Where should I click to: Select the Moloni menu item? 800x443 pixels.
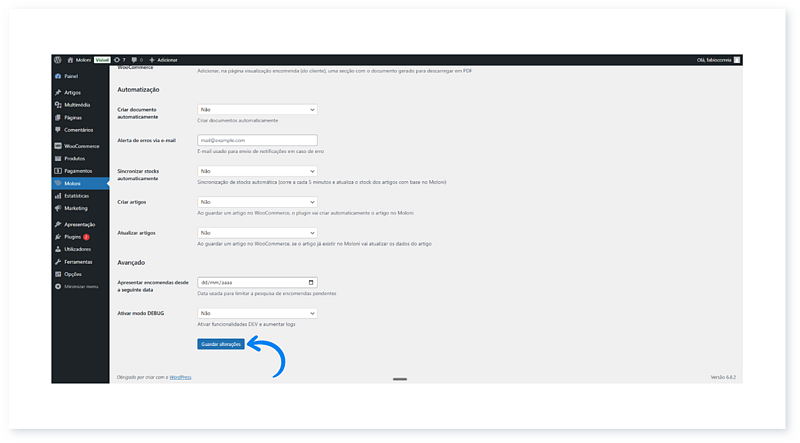(72, 184)
